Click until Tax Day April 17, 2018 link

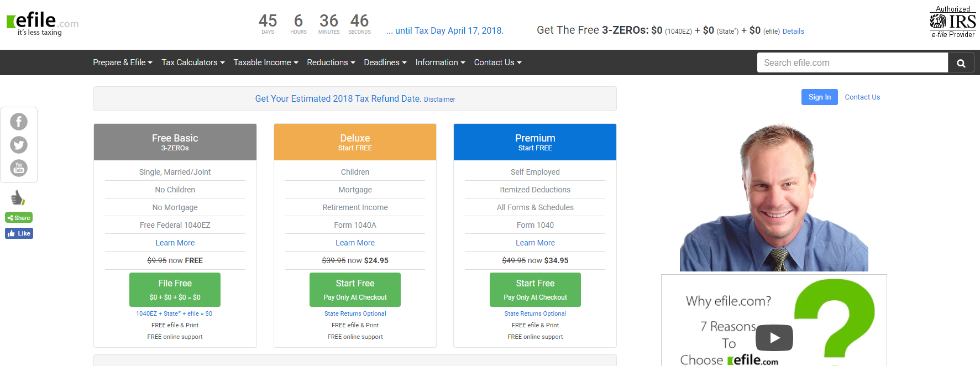pyautogui.click(x=445, y=31)
